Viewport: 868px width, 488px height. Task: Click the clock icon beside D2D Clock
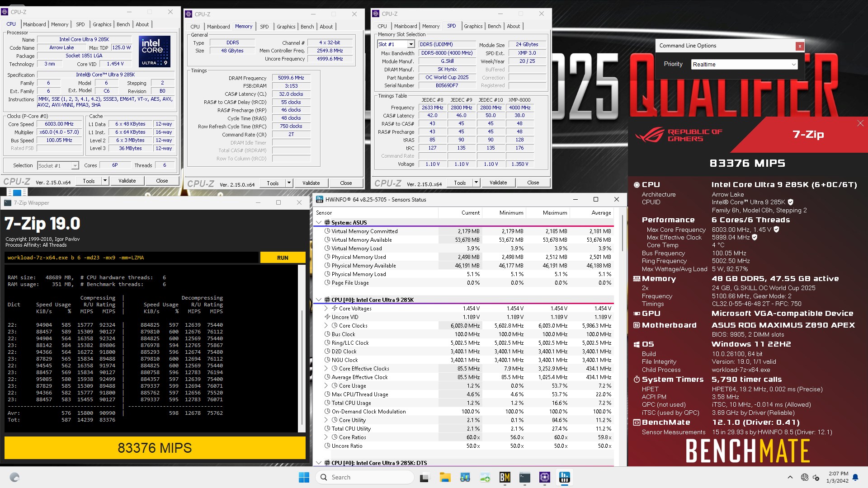tap(327, 351)
